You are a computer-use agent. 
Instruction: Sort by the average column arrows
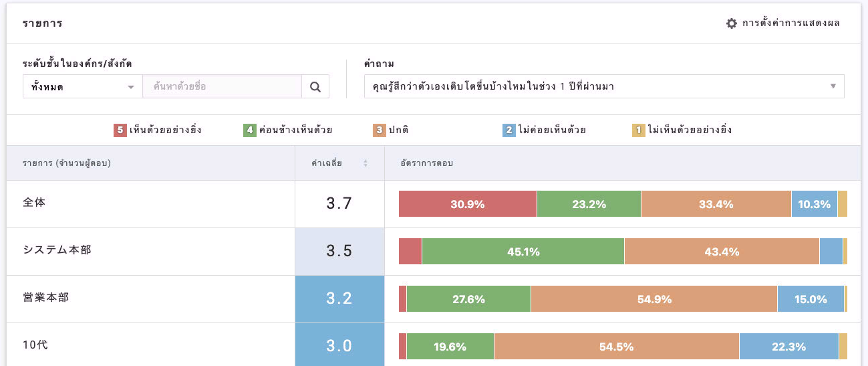pos(366,163)
